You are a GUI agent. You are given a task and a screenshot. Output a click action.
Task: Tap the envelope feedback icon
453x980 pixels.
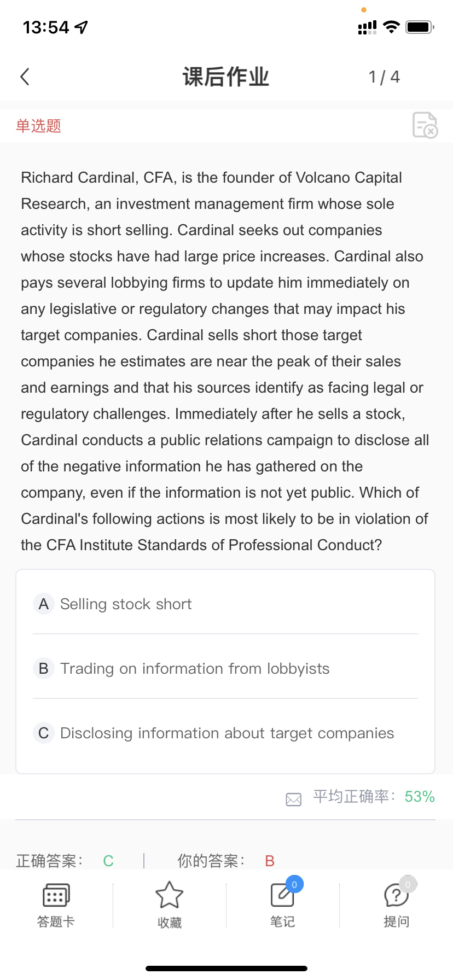[294, 800]
